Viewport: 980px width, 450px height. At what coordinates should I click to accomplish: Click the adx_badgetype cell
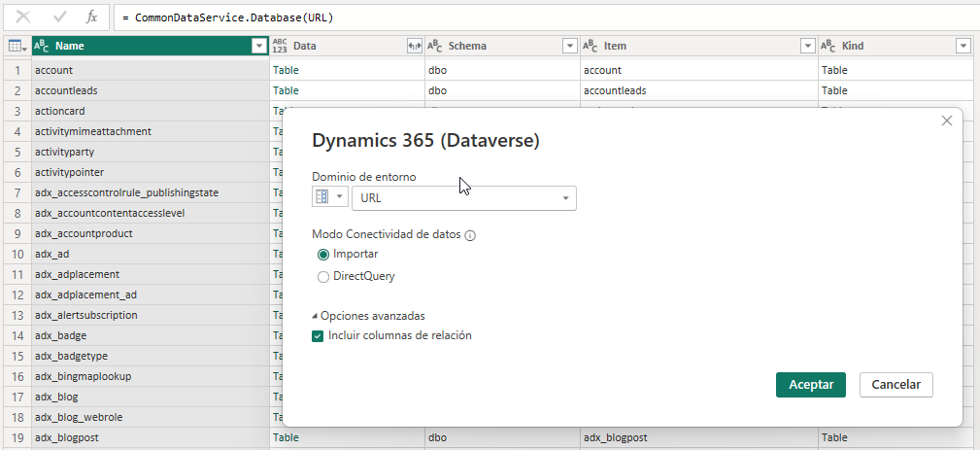tap(150, 356)
